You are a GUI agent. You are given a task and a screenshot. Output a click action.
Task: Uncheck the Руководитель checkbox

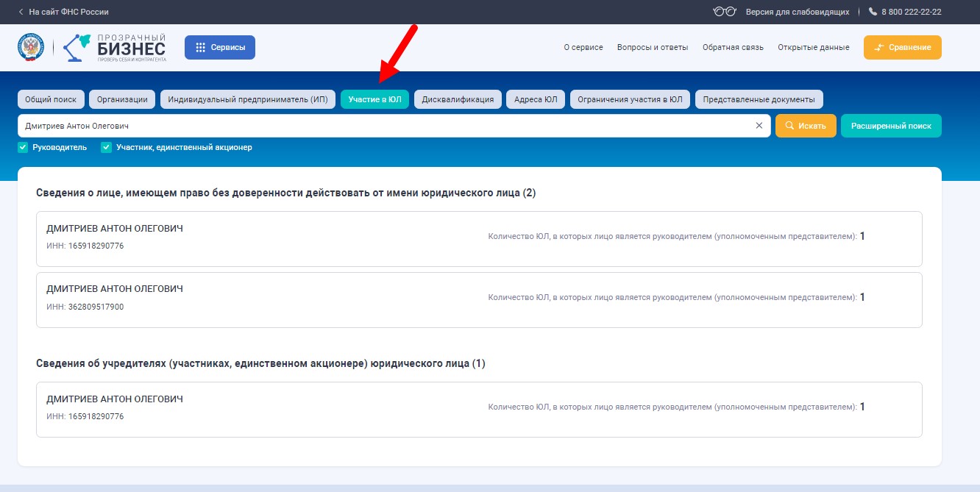coord(22,147)
